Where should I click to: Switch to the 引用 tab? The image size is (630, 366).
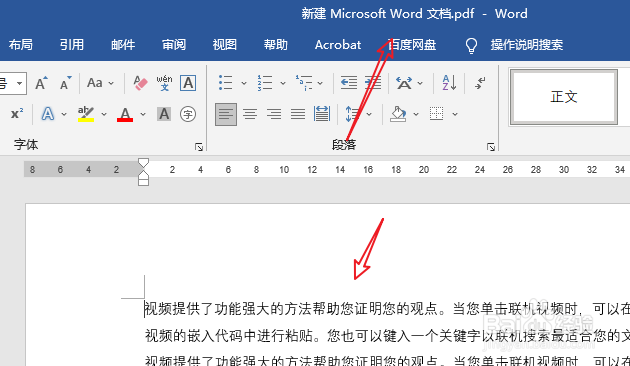pos(72,45)
